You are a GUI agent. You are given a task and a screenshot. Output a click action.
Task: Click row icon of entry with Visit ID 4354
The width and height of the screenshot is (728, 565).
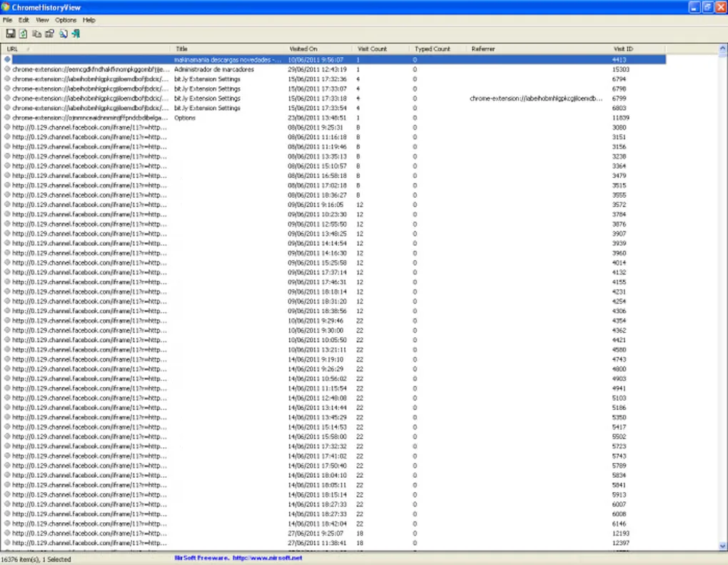[7, 320]
